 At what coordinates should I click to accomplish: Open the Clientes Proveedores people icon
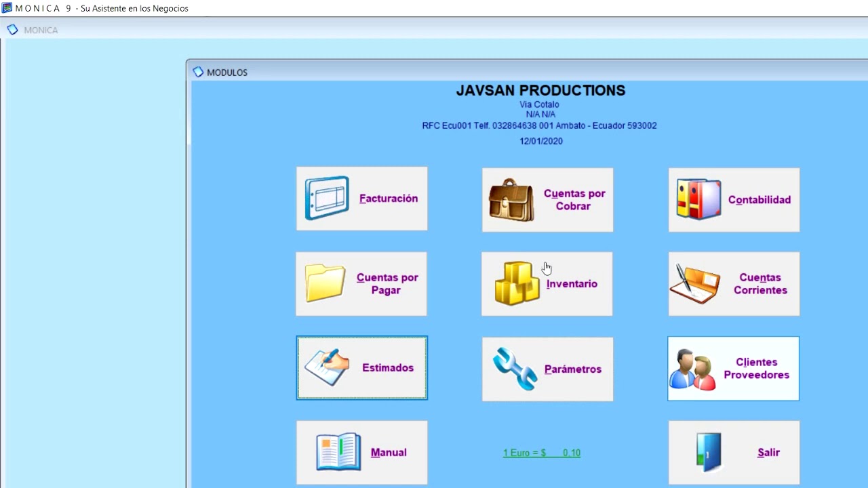(x=692, y=369)
